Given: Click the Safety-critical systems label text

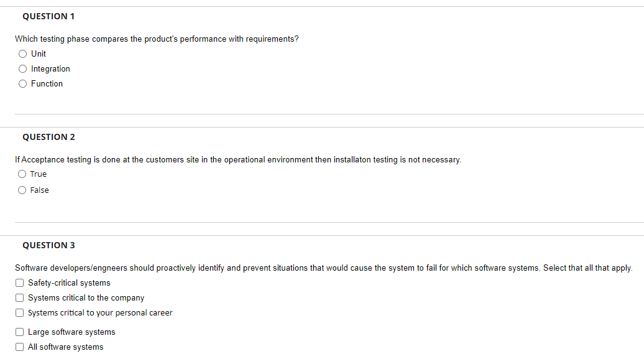Looking at the screenshot, I should pyautogui.click(x=68, y=282).
